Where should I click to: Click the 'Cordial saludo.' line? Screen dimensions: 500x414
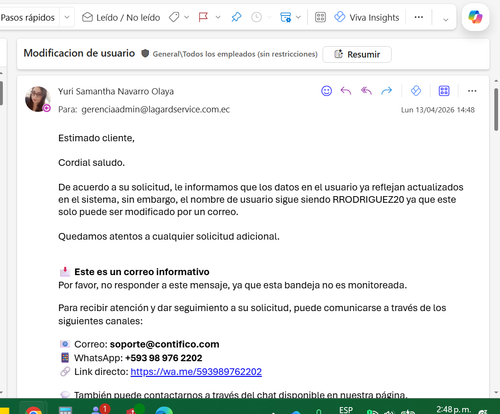coord(91,163)
